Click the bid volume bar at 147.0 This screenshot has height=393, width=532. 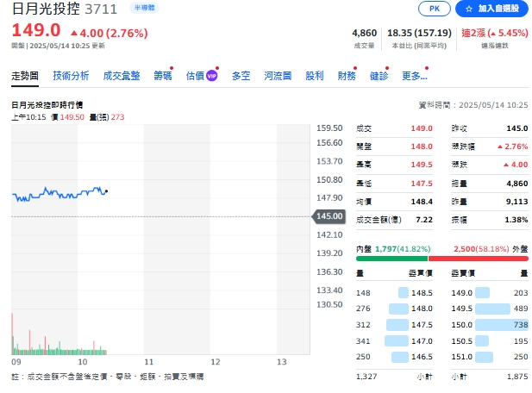coord(397,340)
